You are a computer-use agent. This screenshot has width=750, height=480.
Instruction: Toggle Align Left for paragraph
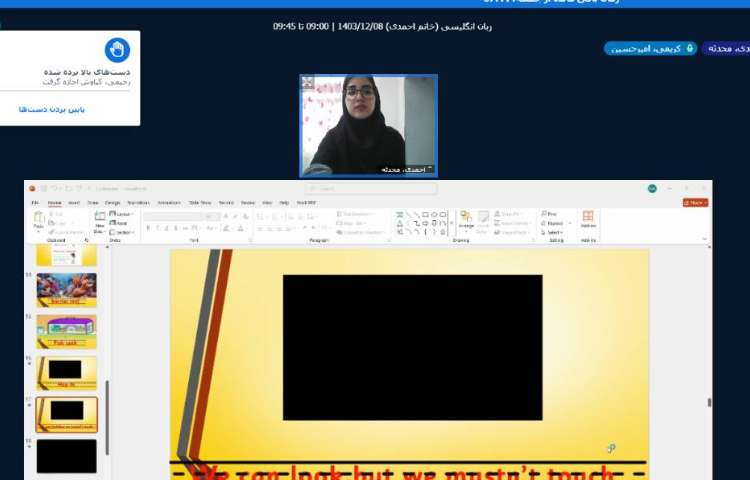tap(260, 229)
